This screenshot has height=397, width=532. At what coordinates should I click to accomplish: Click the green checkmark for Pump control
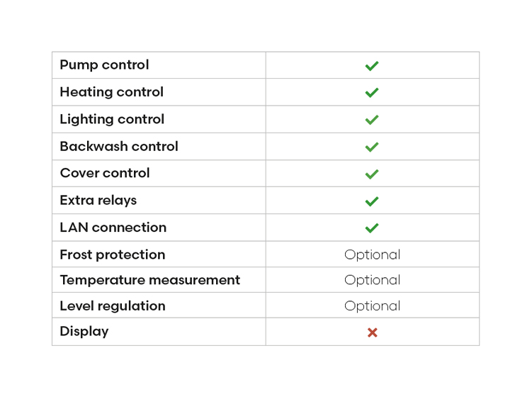click(372, 66)
